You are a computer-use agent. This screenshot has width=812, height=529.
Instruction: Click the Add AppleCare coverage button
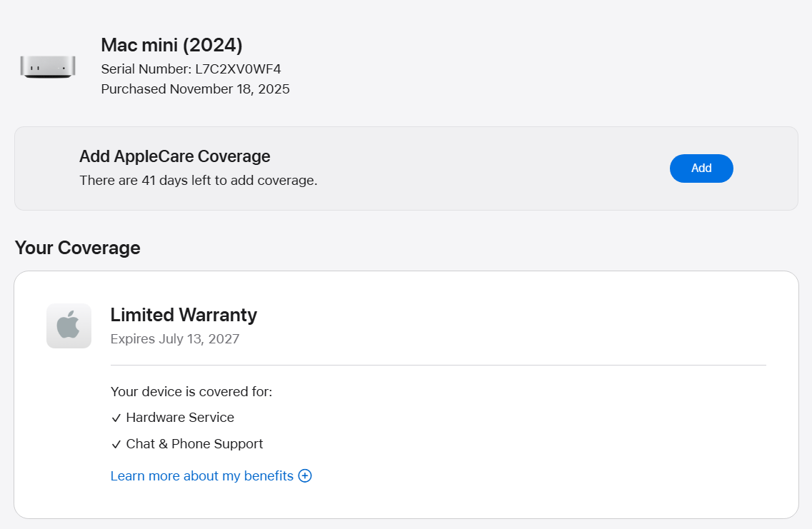tap(701, 168)
